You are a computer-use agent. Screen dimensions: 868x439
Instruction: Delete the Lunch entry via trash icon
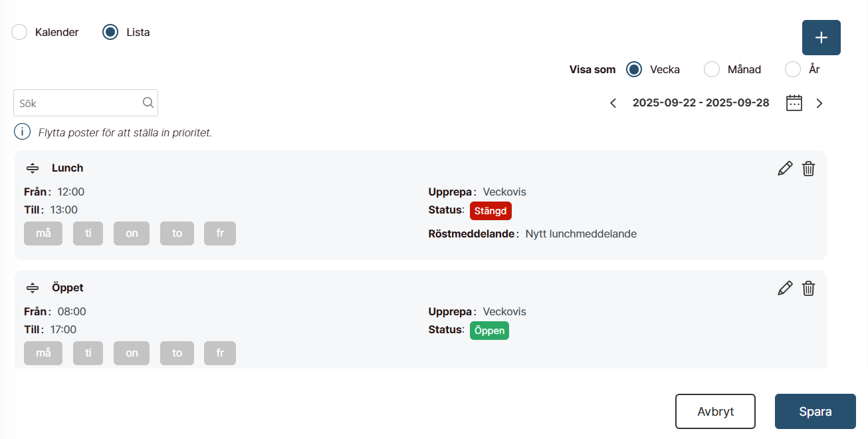pyautogui.click(x=808, y=168)
